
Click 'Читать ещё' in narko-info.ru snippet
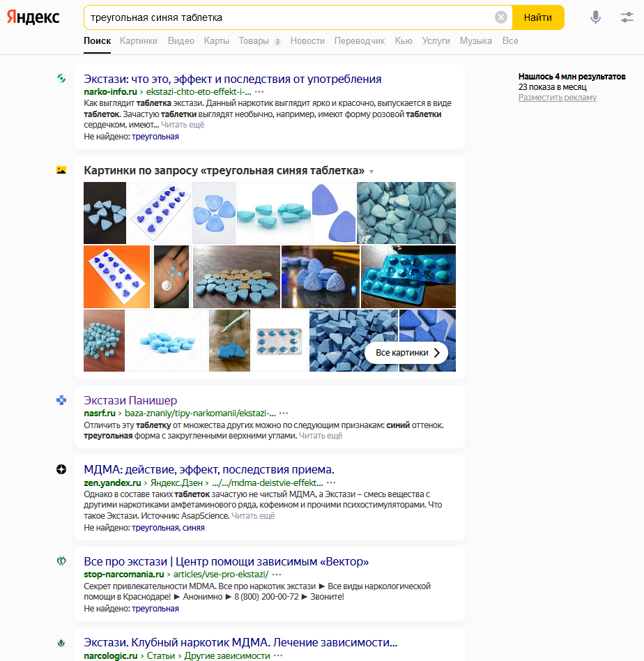pyautogui.click(x=183, y=125)
